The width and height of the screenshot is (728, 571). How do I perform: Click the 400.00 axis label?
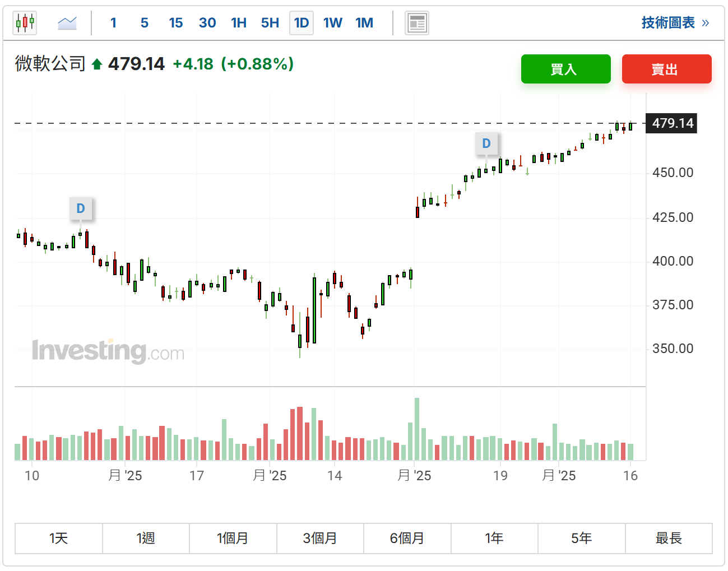(x=673, y=261)
